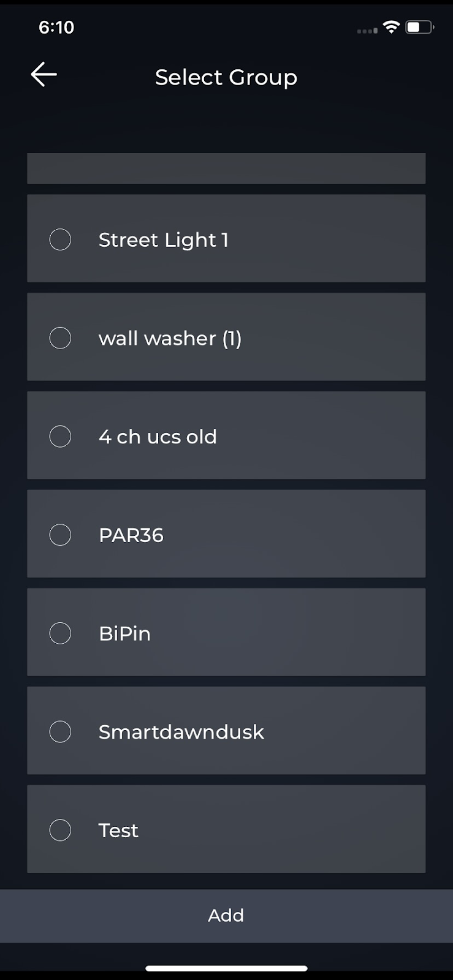Tap the home indicator bar
453x980 pixels.
226,968
